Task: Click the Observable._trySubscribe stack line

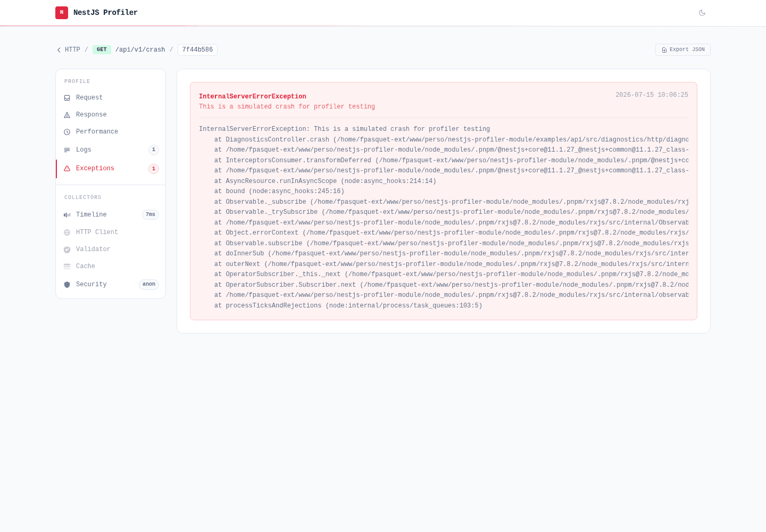Action: click(x=452, y=212)
